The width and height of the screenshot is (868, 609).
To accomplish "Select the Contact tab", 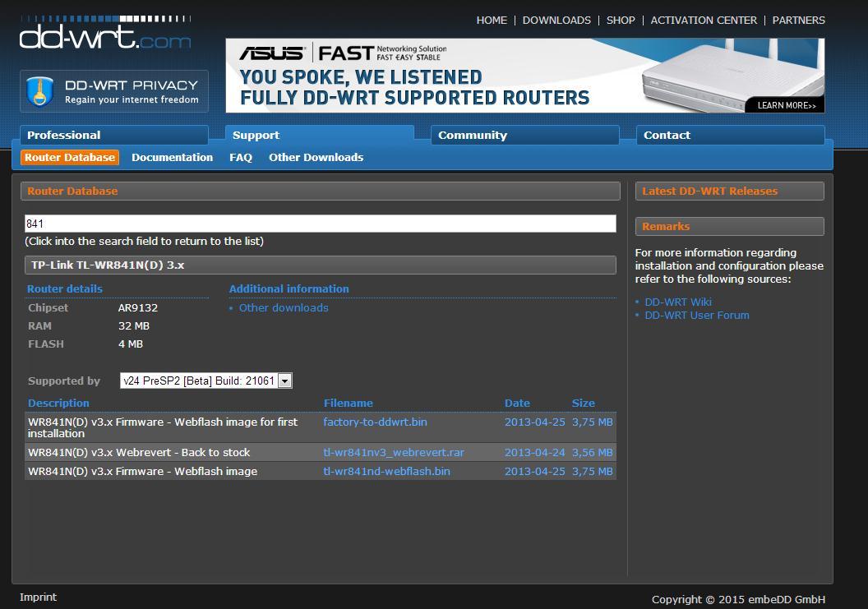I will point(731,135).
